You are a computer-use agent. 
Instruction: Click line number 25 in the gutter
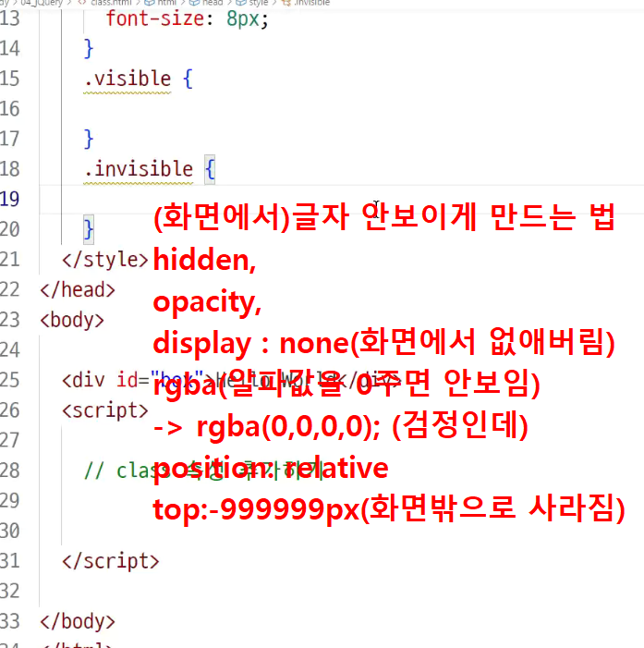[x=9, y=380]
